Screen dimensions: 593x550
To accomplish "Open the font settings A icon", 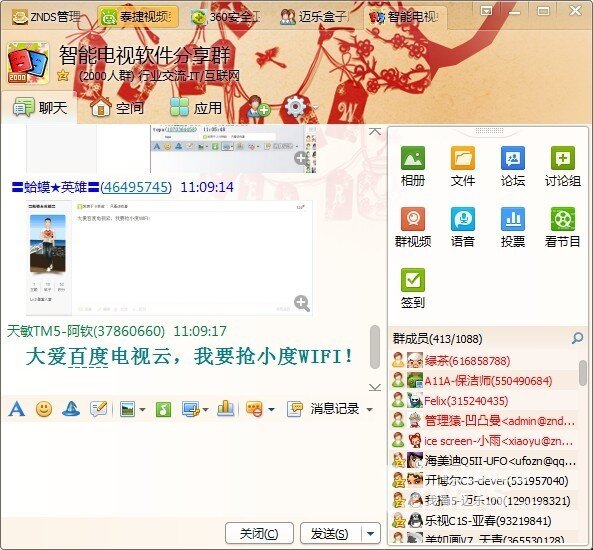I will (17, 409).
